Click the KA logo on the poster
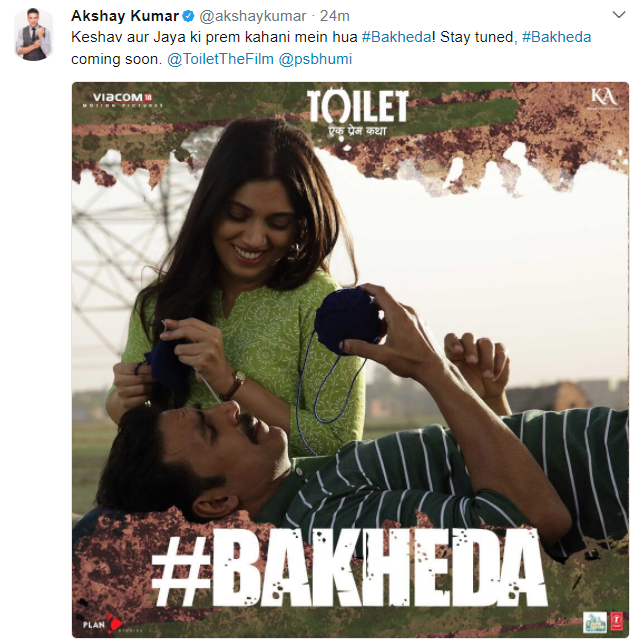 pyautogui.click(x=604, y=98)
